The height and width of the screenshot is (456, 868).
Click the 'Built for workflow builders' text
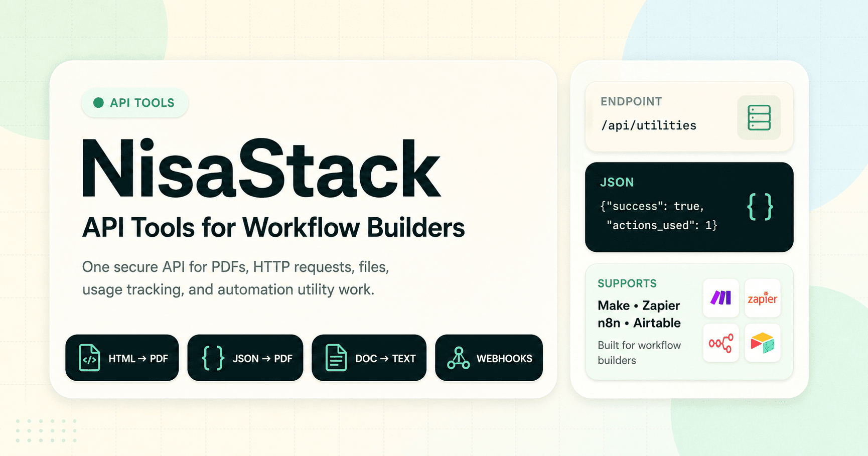pos(639,353)
